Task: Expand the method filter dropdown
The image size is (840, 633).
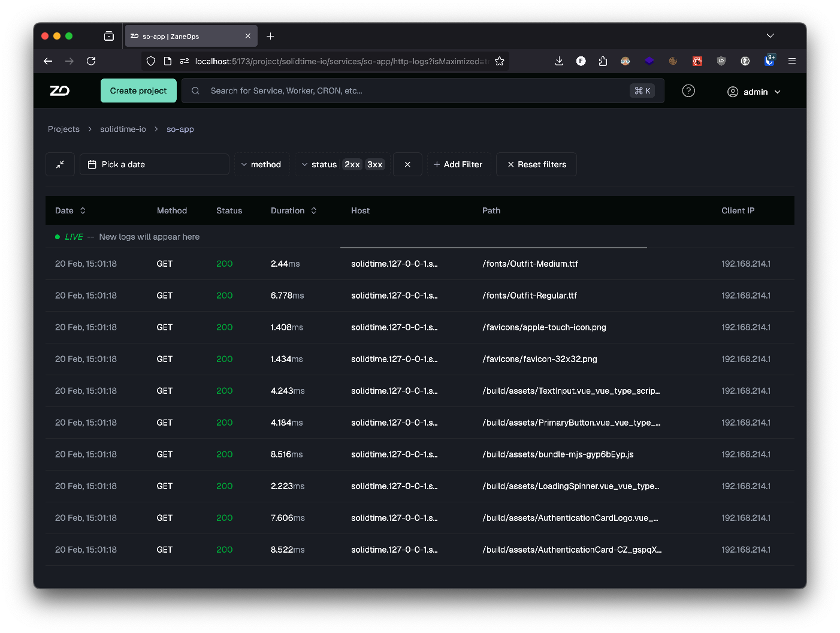Action: pyautogui.click(x=261, y=164)
